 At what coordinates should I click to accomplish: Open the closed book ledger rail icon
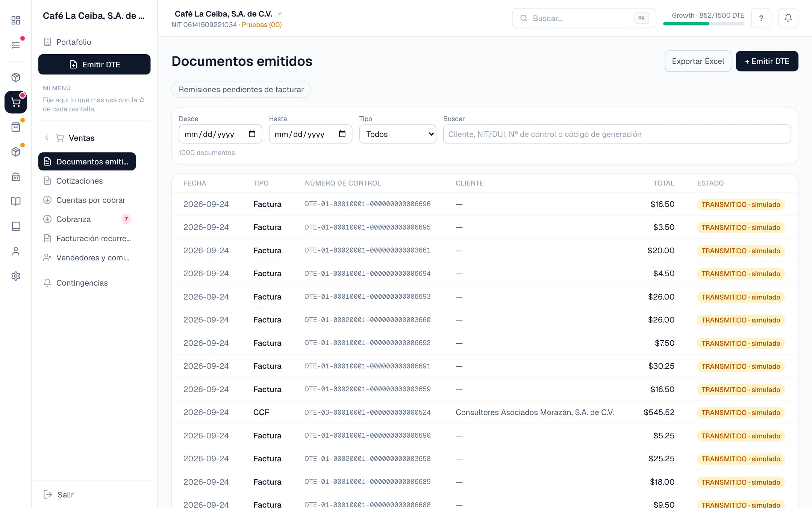pyautogui.click(x=16, y=226)
